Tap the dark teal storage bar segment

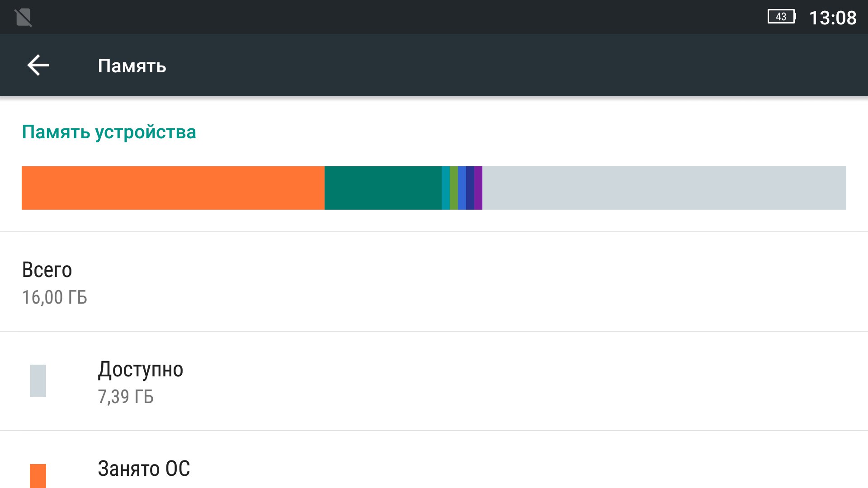[x=382, y=188]
